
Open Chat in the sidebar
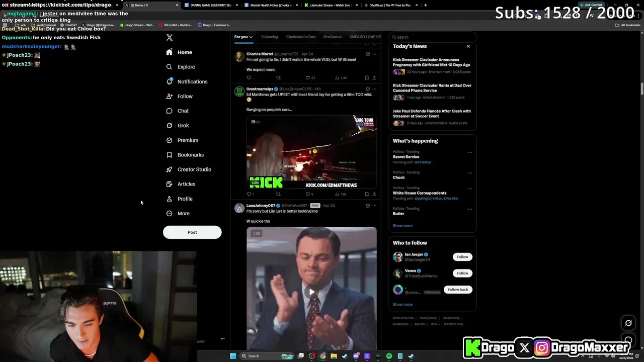pos(178,111)
